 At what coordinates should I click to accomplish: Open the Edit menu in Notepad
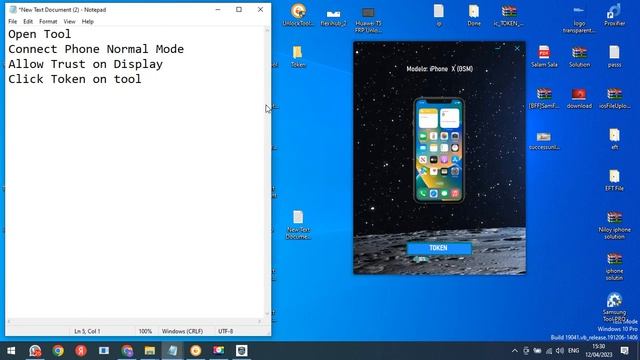pyautogui.click(x=28, y=21)
